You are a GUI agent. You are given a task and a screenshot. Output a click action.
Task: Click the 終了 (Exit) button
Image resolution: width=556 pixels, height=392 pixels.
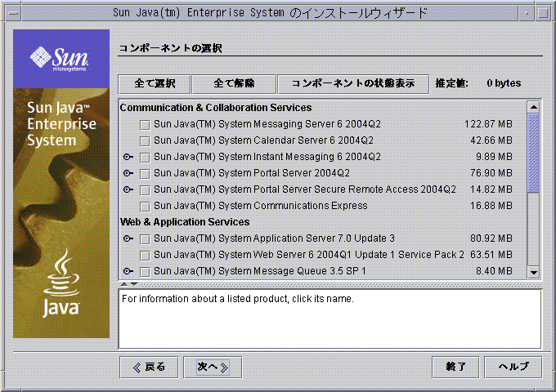click(455, 367)
